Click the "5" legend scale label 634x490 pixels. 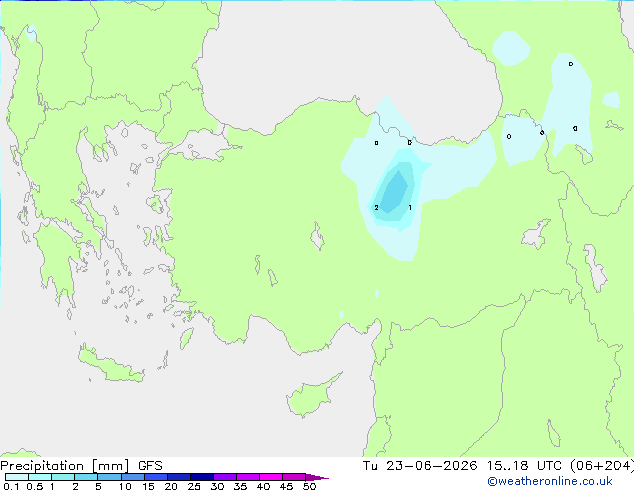point(98,486)
